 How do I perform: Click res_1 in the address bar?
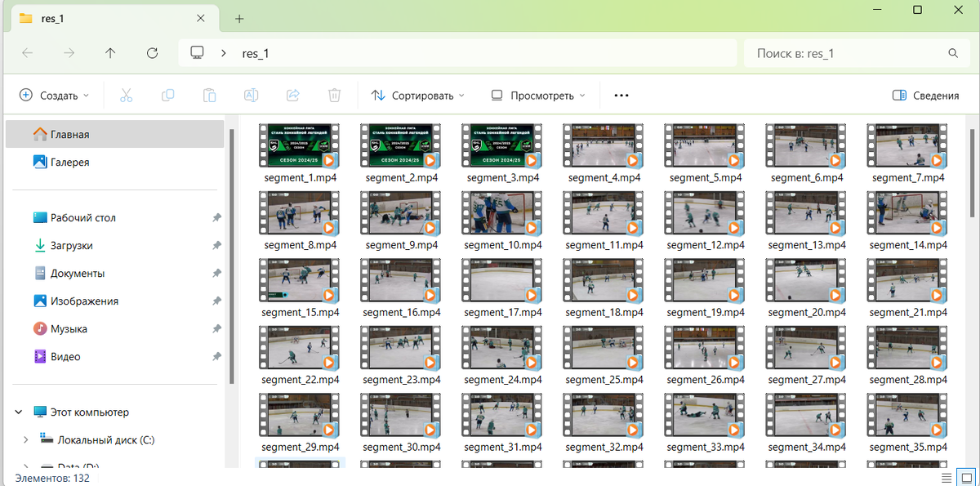(x=256, y=53)
